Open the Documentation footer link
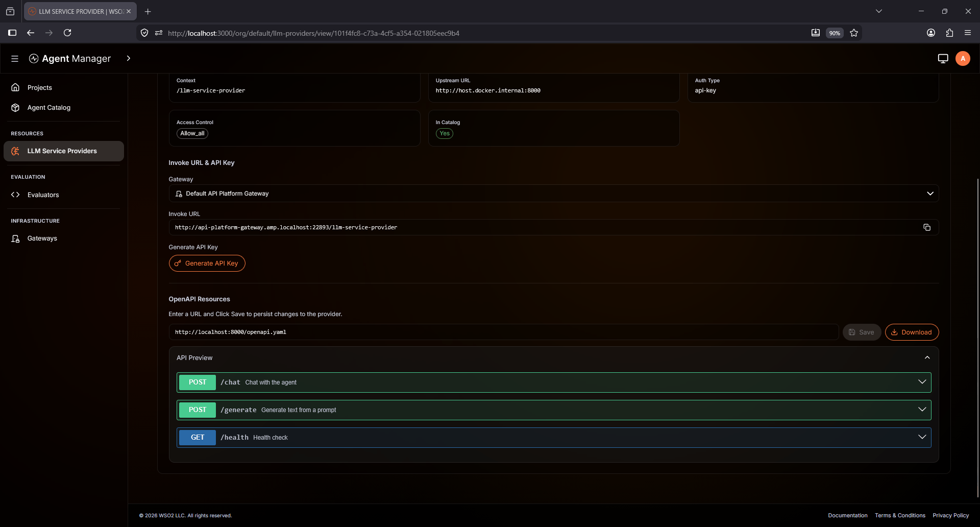The image size is (980, 527). pyautogui.click(x=848, y=516)
